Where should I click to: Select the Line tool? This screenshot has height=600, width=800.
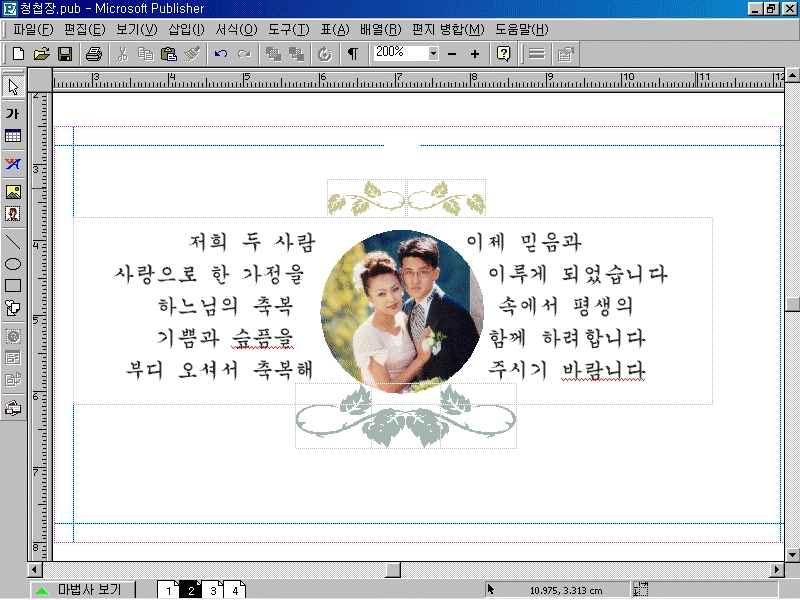pyautogui.click(x=13, y=241)
